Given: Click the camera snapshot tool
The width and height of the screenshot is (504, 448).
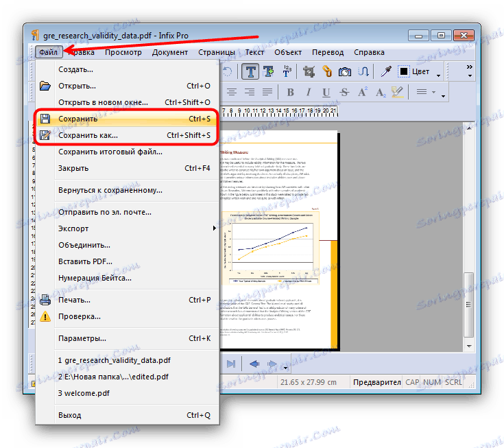Looking at the screenshot, I should coord(345,72).
